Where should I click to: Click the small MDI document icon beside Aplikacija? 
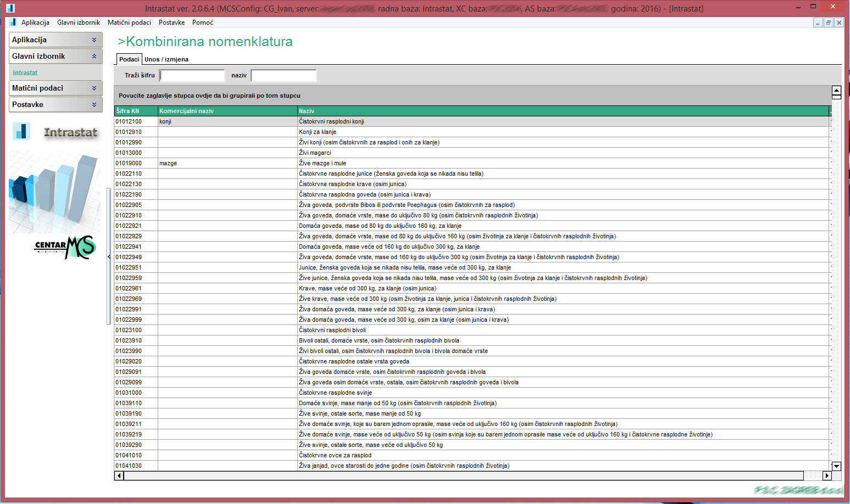pyautogui.click(x=13, y=23)
